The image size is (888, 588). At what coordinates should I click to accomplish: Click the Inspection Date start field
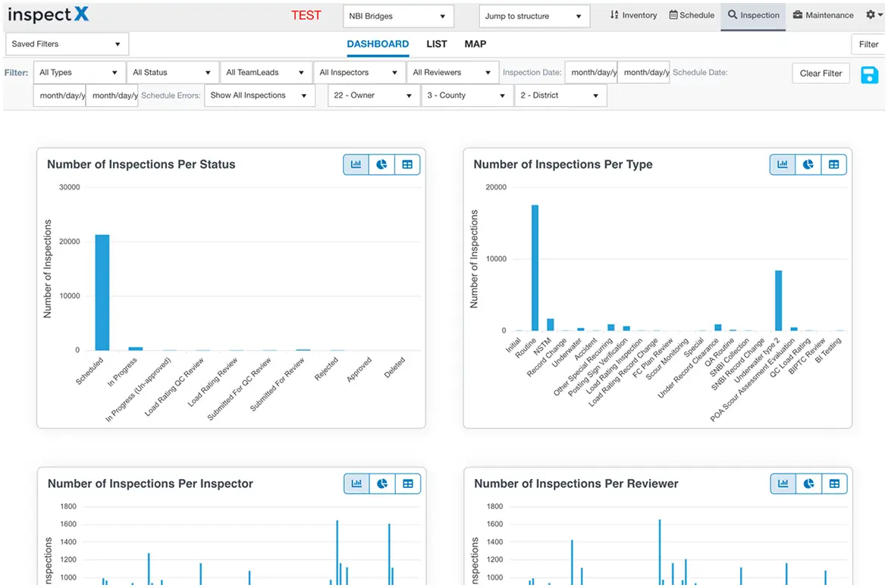click(x=591, y=72)
